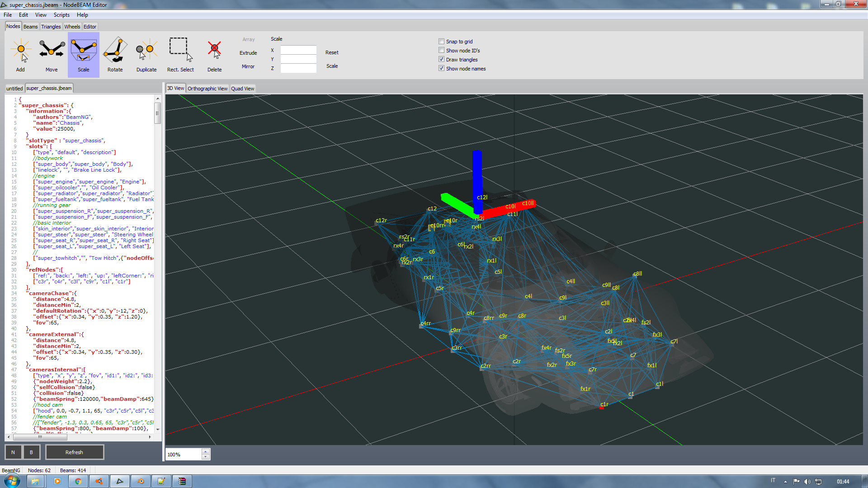
Task: Select the Mirror transform option
Action: point(248,66)
